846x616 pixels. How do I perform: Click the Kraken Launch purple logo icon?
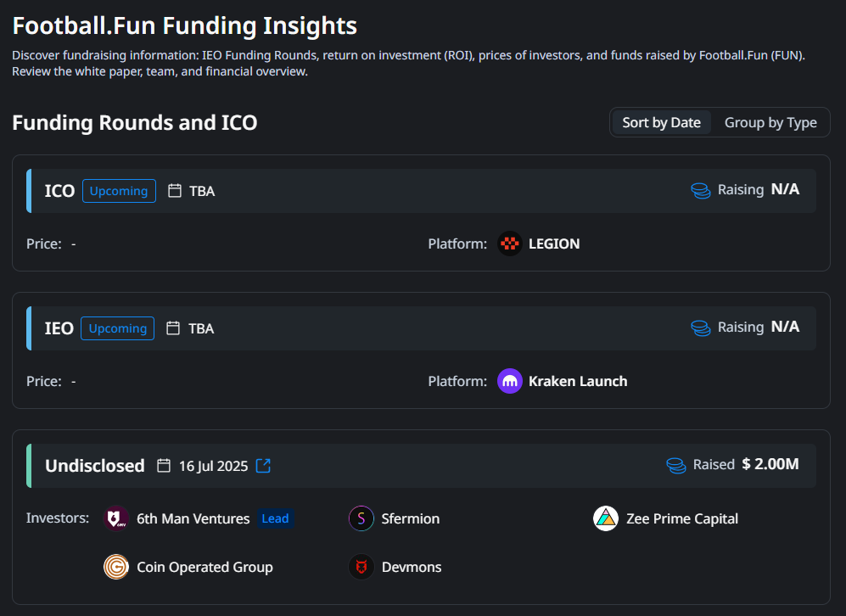pyautogui.click(x=509, y=382)
